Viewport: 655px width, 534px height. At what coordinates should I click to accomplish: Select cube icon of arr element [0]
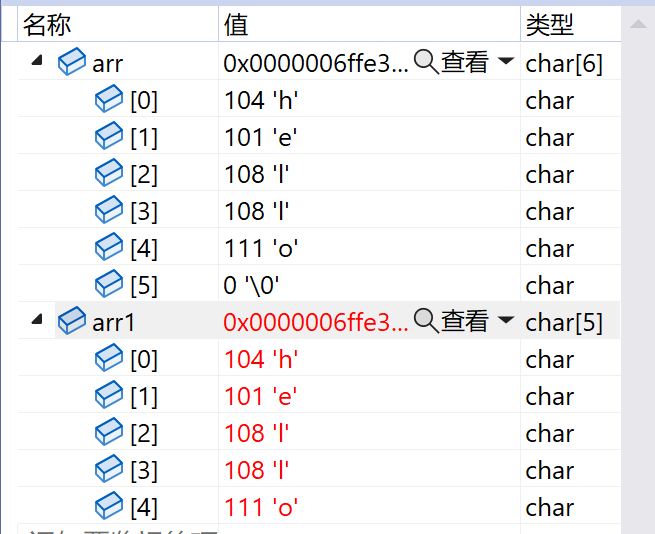click(109, 99)
